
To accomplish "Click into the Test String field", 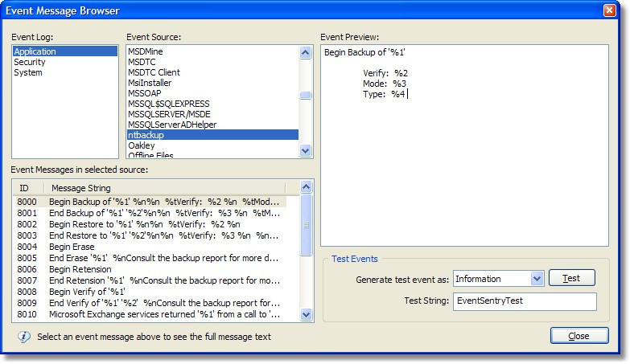I will pos(524,301).
